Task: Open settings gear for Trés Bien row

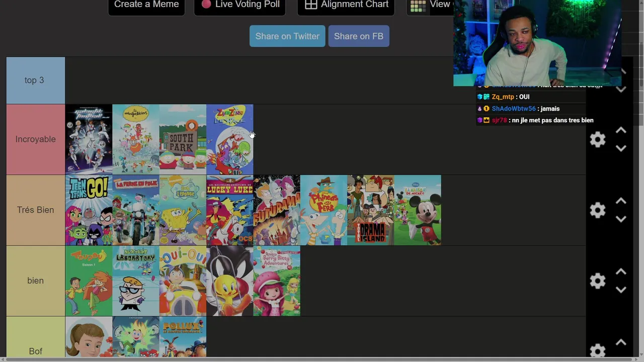Action: coord(598,210)
